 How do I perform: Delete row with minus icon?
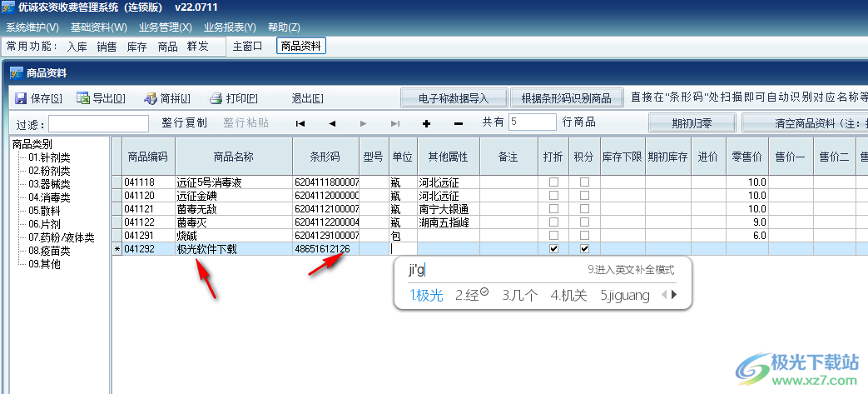point(459,123)
